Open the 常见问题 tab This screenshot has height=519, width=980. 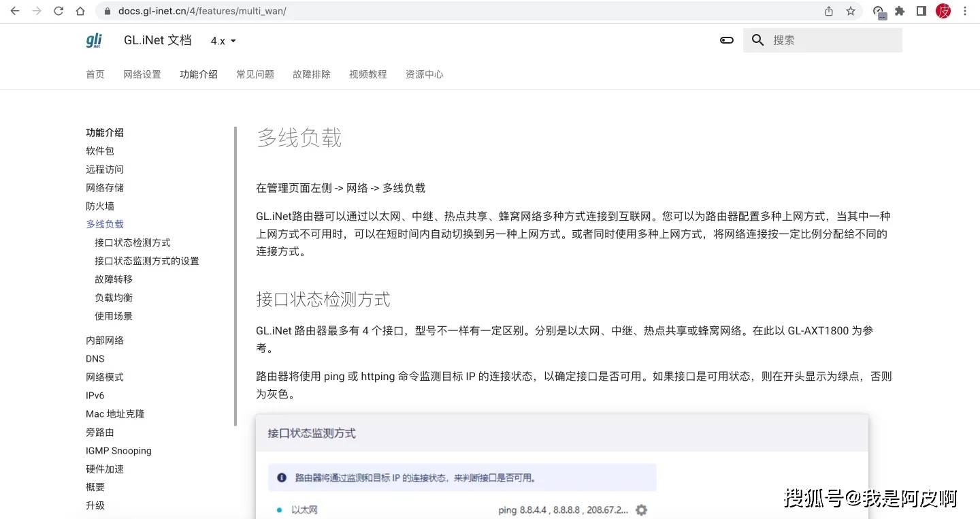click(x=255, y=74)
